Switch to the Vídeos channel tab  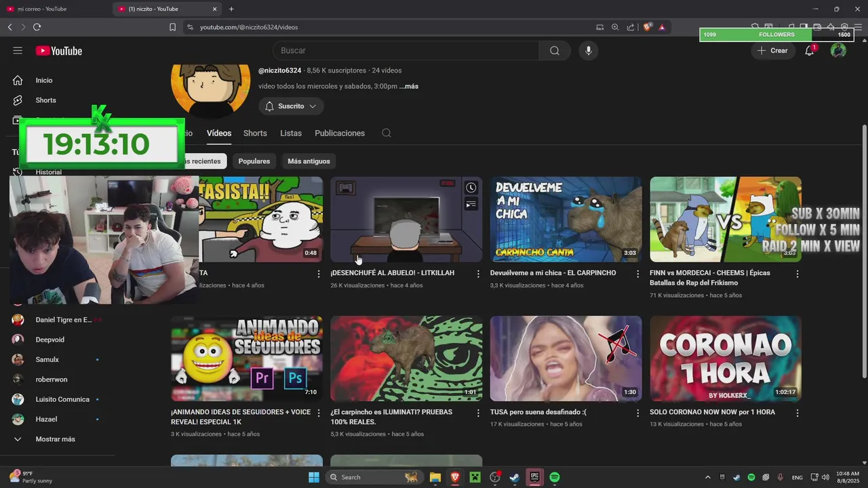[219, 134]
